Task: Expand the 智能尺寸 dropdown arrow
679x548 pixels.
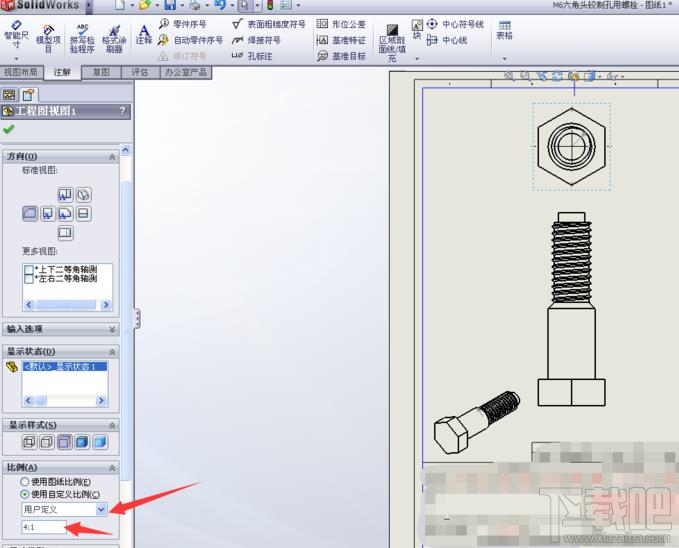Action: point(16,58)
